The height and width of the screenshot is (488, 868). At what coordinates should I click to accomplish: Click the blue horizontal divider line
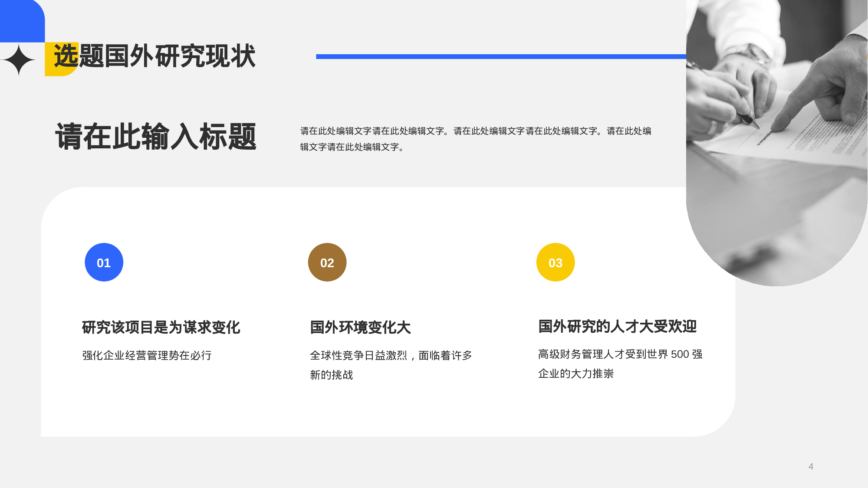pos(499,56)
